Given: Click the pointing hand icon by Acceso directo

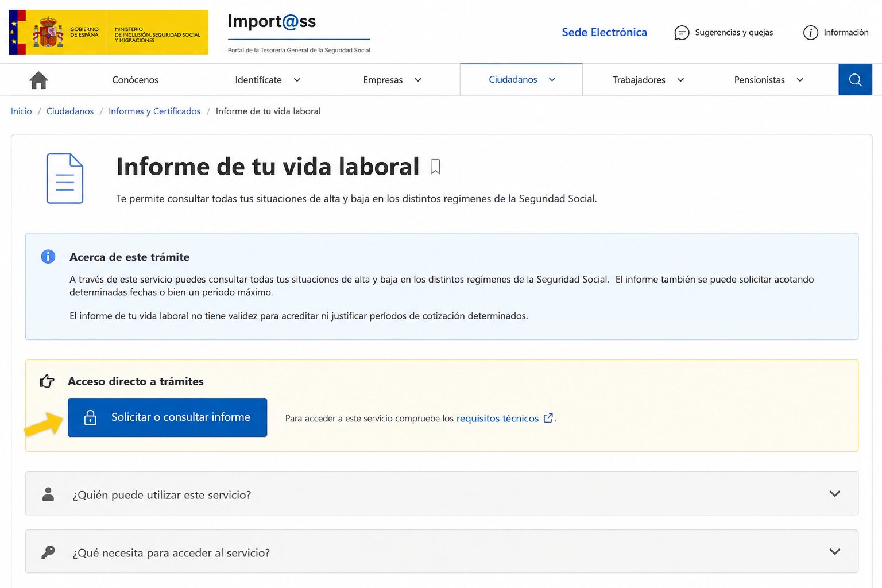Looking at the screenshot, I should (x=47, y=381).
